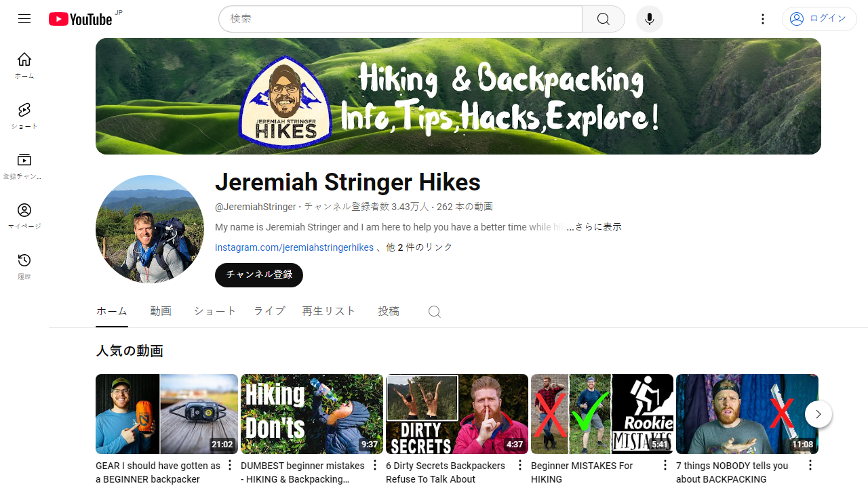Go to Home (ホーム) in the sidebar
Viewport: 868px width, 488px height.
(24, 66)
